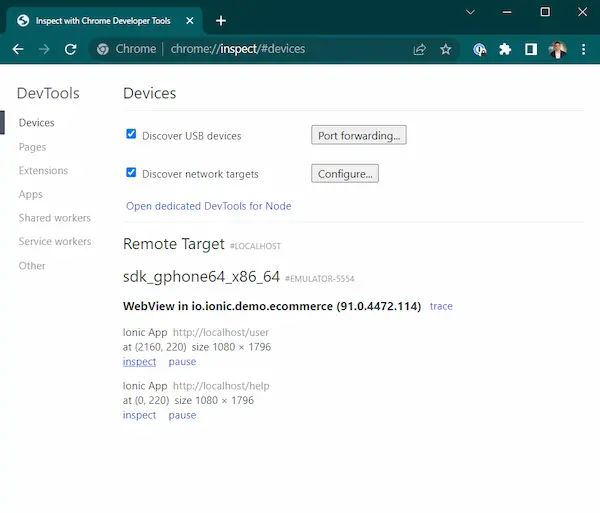
Task: Open dedicated DevTools for Node link
Action: click(x=208, y=206)
